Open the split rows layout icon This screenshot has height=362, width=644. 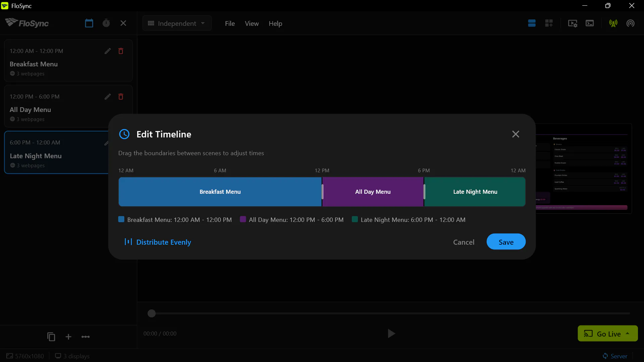[532, 23]
